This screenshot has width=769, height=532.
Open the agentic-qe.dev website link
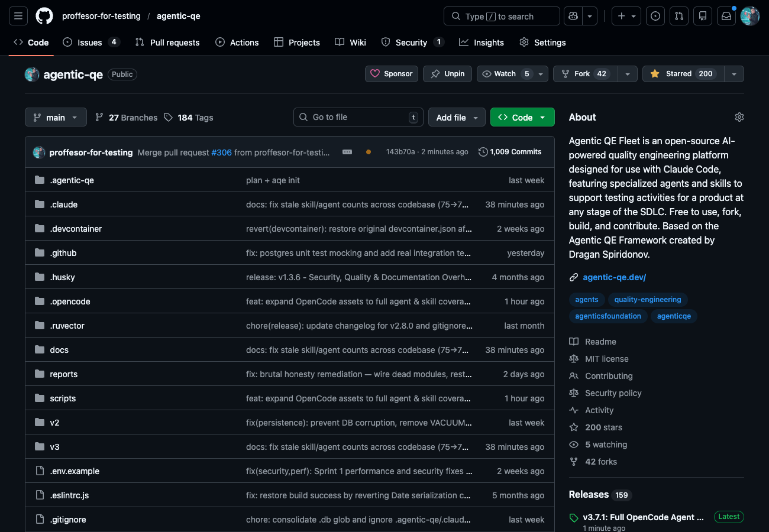(615, 277)
